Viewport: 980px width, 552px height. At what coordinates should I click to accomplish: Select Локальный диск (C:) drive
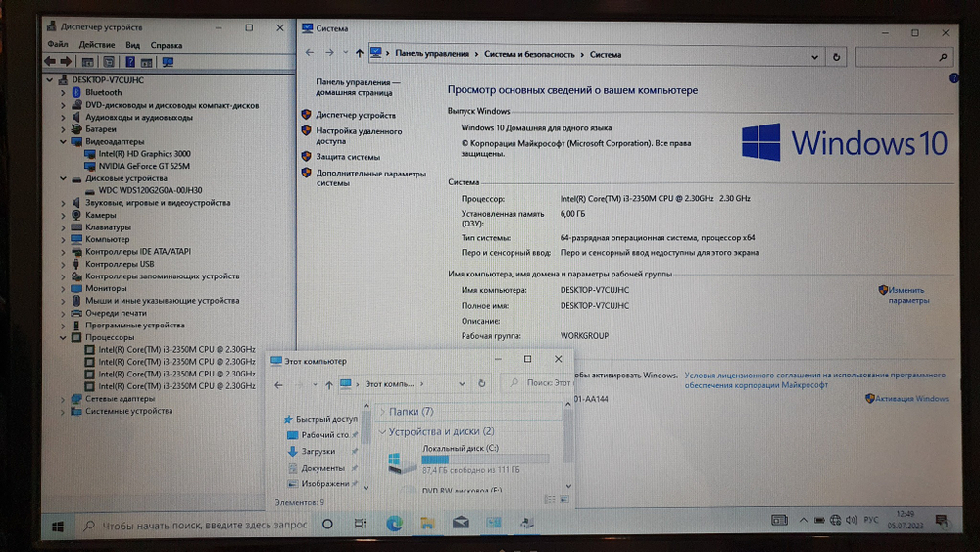click(x=468, y=460)
